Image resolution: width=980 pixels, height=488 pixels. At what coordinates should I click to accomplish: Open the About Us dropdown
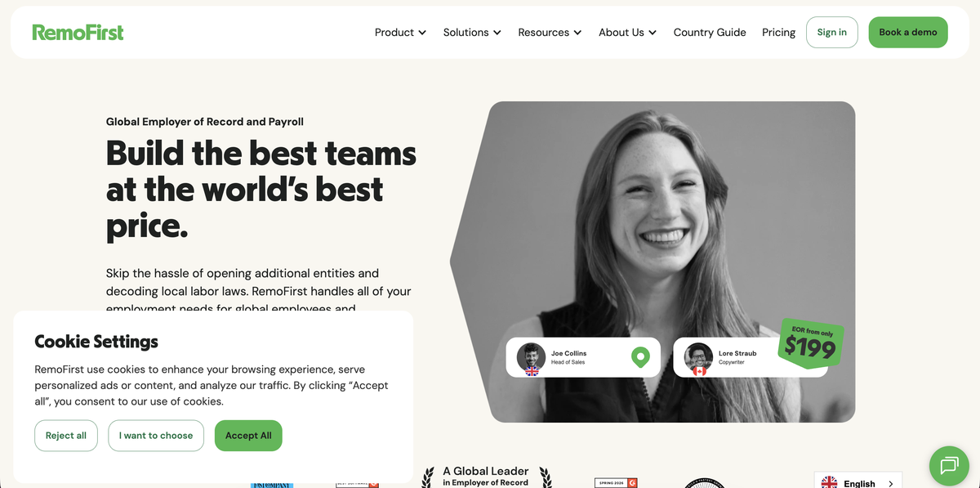click(627, 33)
